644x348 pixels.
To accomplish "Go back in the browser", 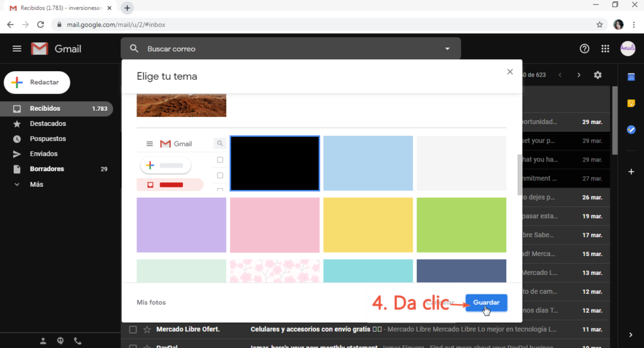I will coord(10,25).
